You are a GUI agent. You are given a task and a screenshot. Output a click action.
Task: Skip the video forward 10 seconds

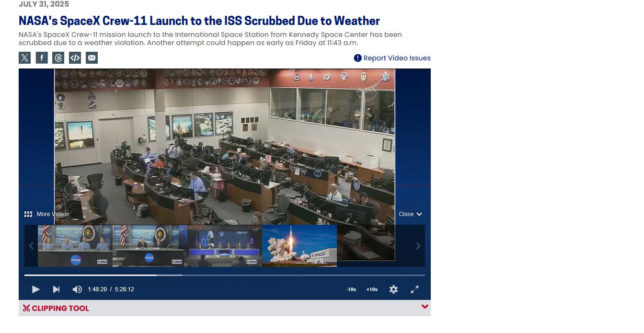[372, 289]
